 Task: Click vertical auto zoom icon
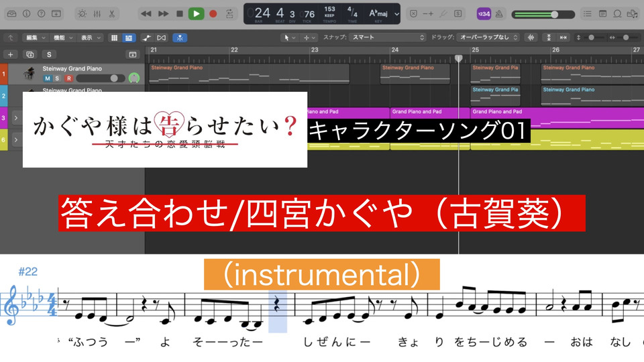pyautogui.click(x=549, y=38)
